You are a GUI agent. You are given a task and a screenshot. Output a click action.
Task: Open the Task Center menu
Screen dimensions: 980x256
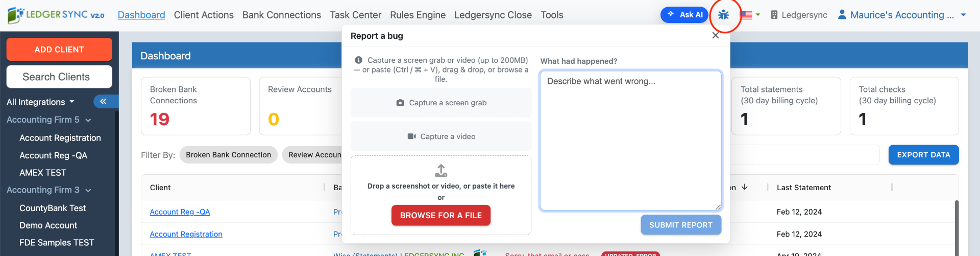(356, 15)
